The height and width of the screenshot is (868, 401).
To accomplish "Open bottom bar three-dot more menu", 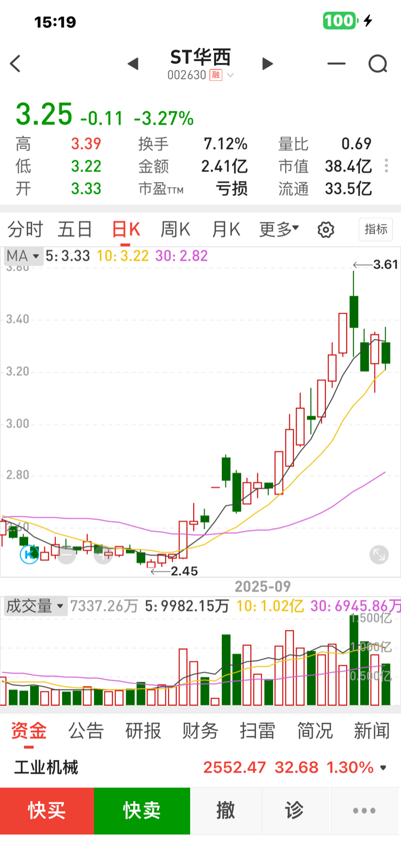I will pyautogui.click(x=364, y=811).
